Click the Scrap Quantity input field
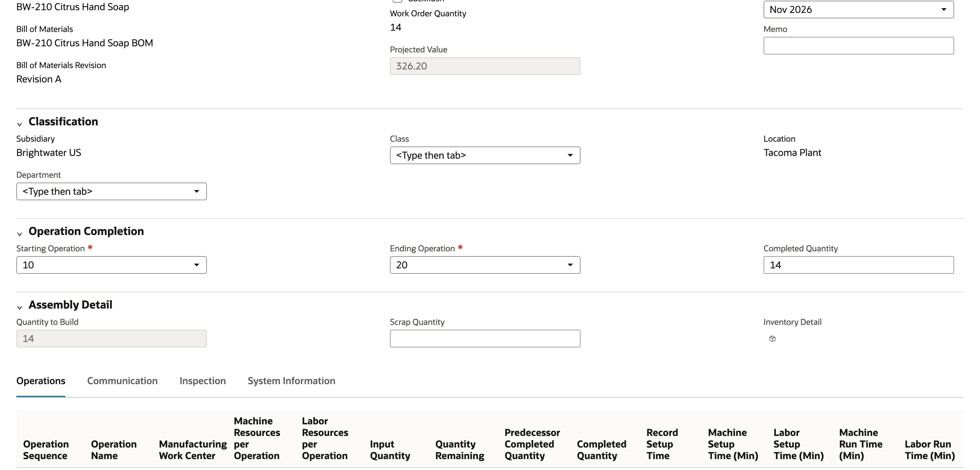The image size is (980, 470). pyautogui.click(x=485, y=338)
